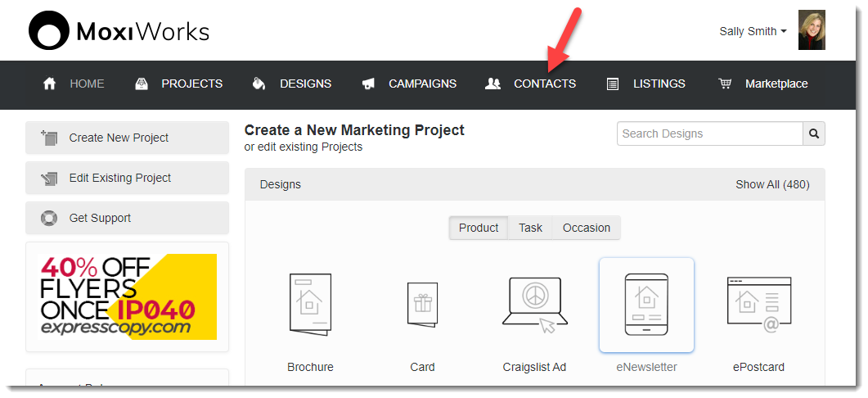Screen dimensions: 868x398
Task: Click the Create a New Marketing Project heading
Action: [x=354, y=130]
